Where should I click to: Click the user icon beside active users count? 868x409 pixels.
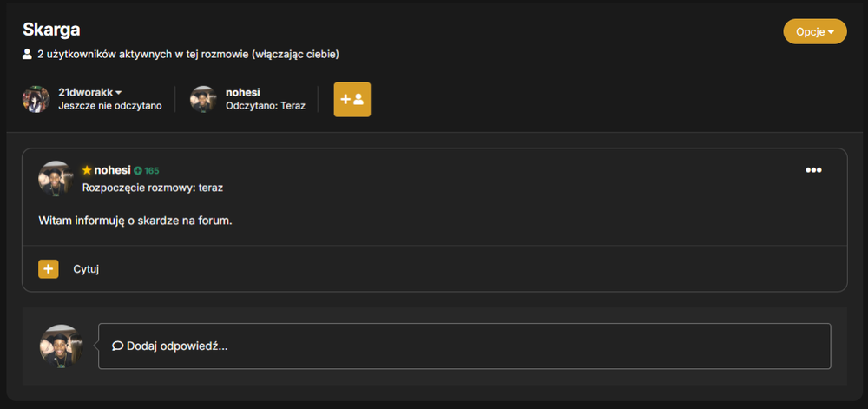click(27, 54)
